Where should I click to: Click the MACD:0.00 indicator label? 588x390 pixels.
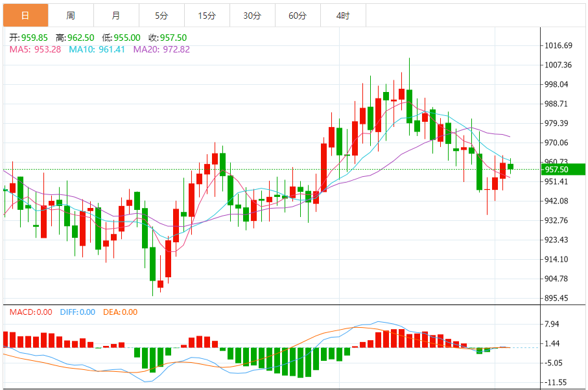point(30,312)
